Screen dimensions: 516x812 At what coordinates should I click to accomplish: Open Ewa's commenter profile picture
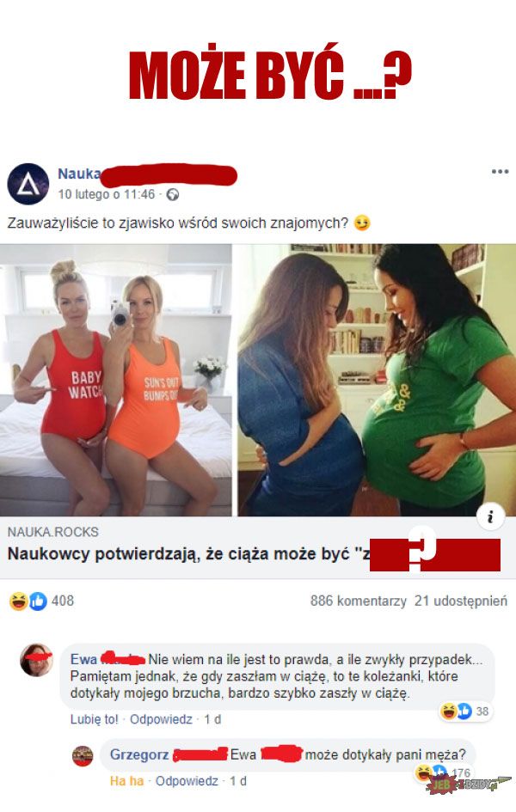coord(36,660)
